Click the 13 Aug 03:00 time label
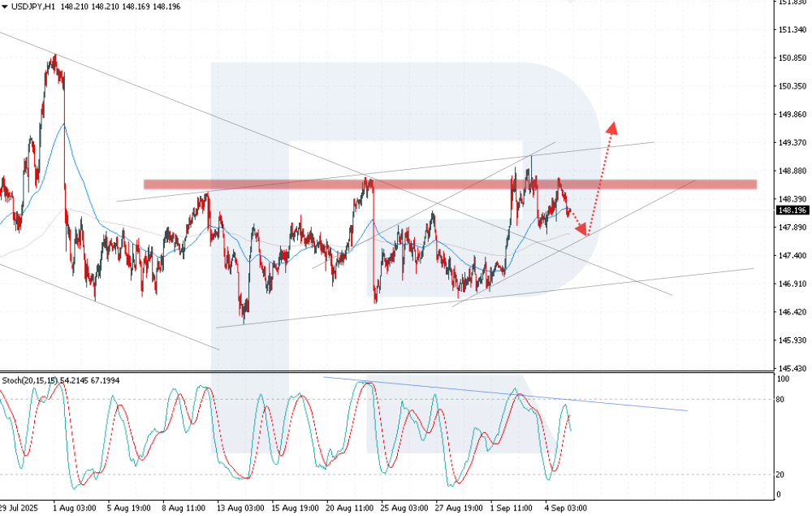This screenshot has width=812, height=516. click(242, 506)
